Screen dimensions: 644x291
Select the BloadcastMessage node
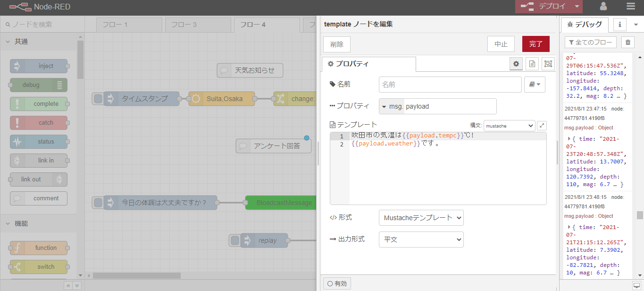281,203
